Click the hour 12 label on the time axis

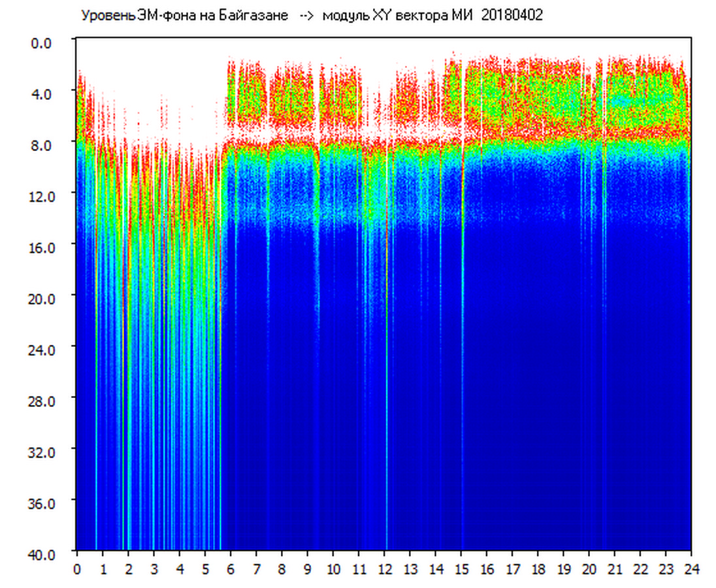click(x=384, y=569)
